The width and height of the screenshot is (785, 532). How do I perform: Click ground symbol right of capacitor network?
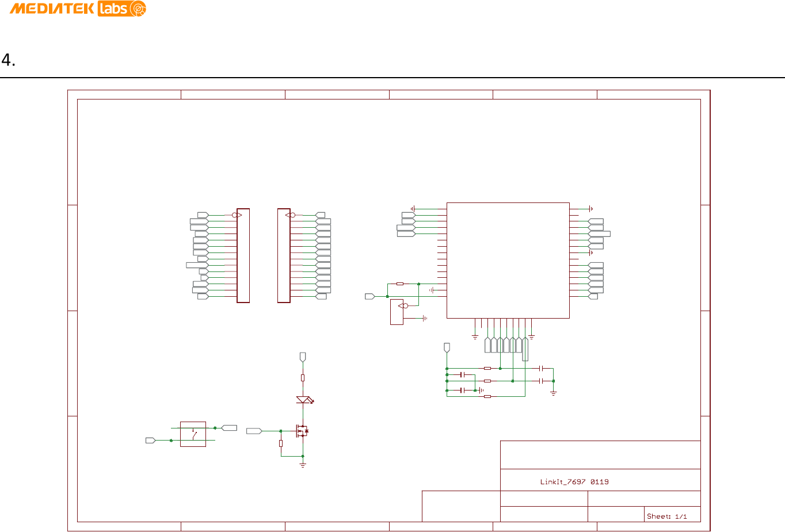(553, 393)
